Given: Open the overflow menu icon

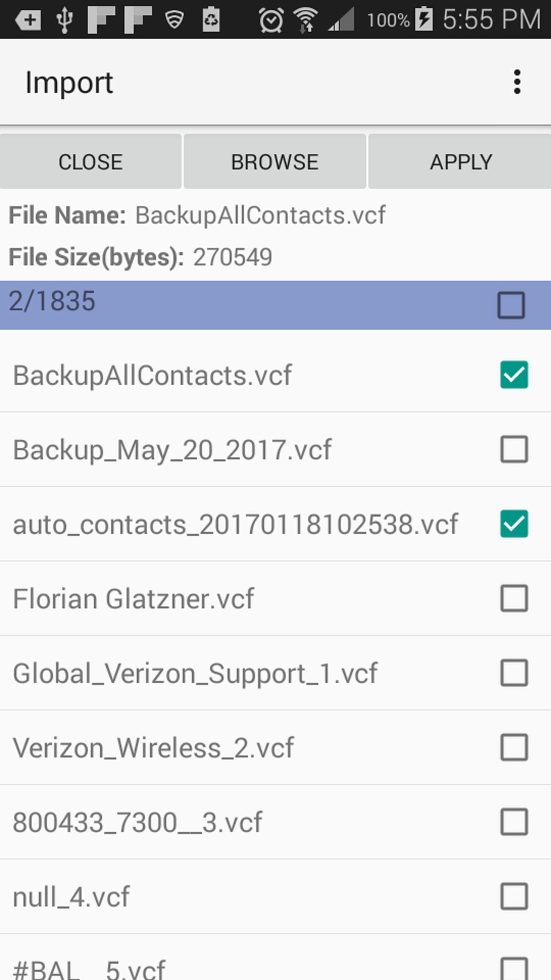Looking at the screenshot, I should click(x=517, y=82).
